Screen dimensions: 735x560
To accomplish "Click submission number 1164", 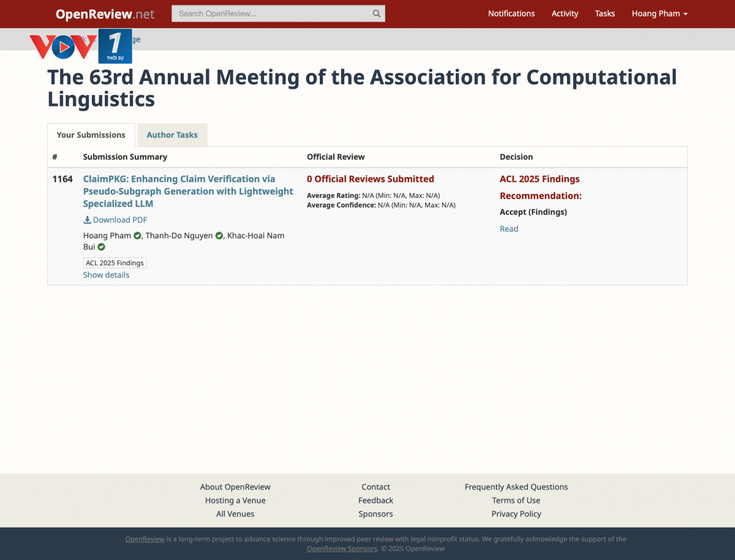I will point(62,179).
